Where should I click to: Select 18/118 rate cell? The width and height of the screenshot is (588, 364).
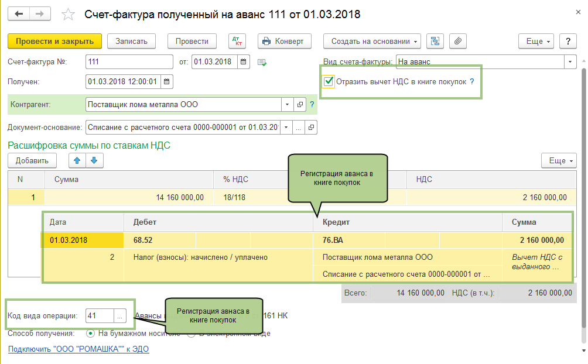tap(251, 198)
